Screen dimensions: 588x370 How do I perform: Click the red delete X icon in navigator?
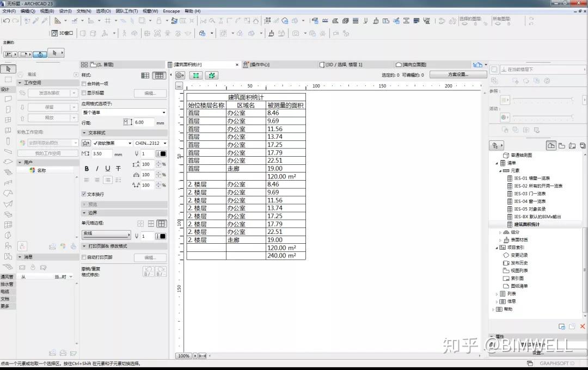583,326
